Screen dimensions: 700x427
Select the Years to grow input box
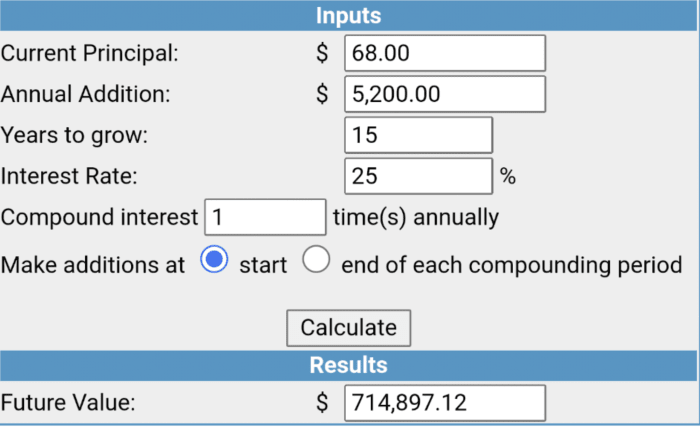point(418,135)
